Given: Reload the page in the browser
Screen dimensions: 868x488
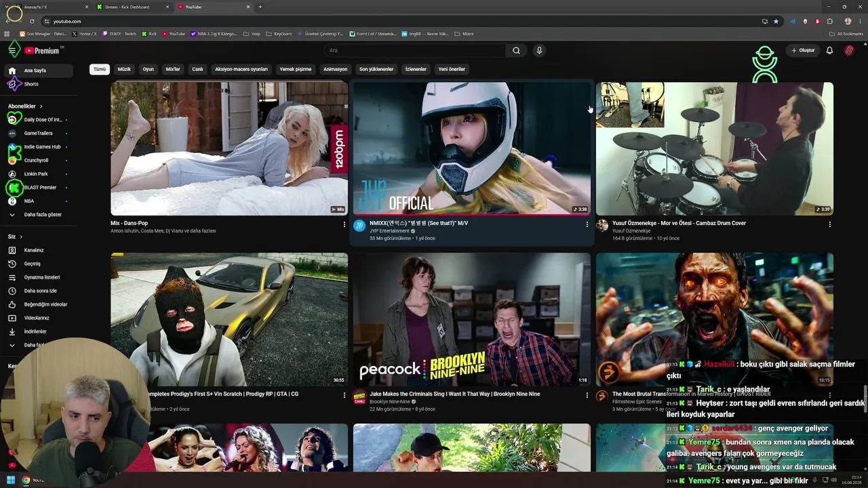Looking at the screenshot, I should coord(32,21).
